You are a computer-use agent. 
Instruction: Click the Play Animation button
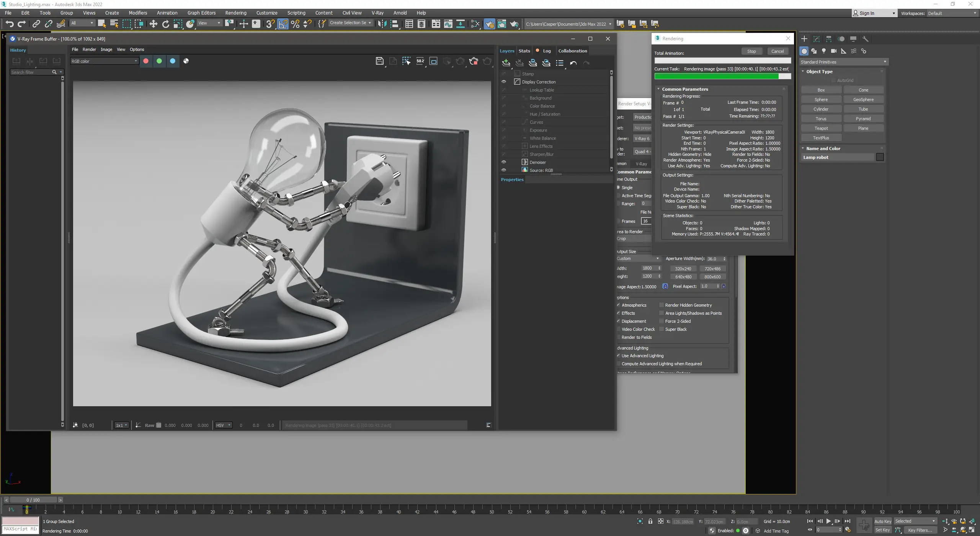[x=828, y=521]
